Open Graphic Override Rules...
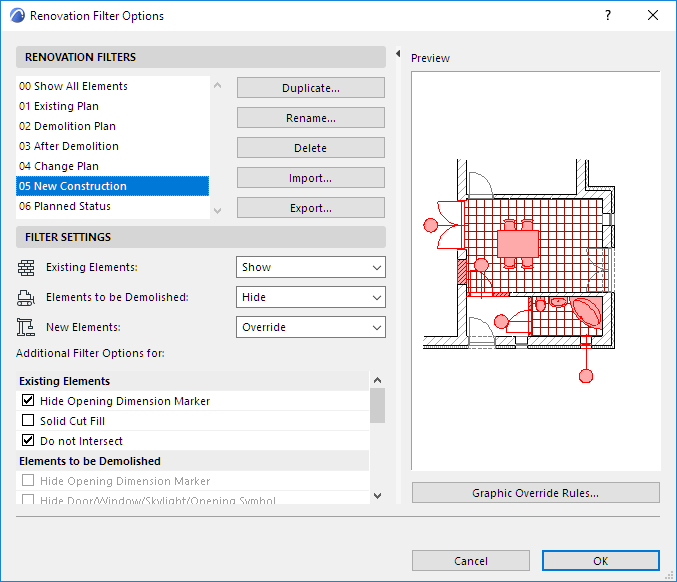The width and height of the screenshot is (677, 582). 536,493
